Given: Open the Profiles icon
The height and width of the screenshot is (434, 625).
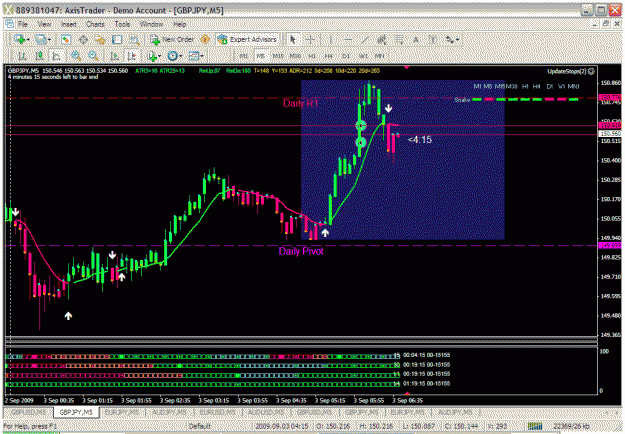Looking at the screenshot, I should 40,39.
